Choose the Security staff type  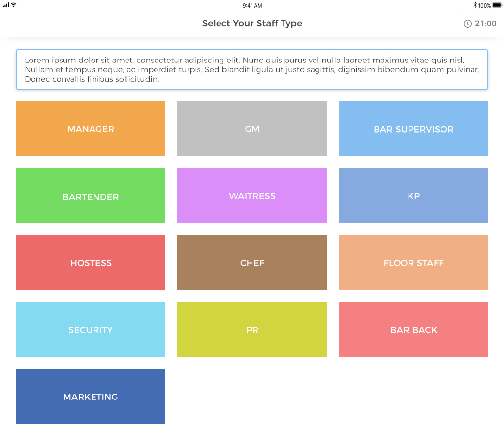(91, 330)
